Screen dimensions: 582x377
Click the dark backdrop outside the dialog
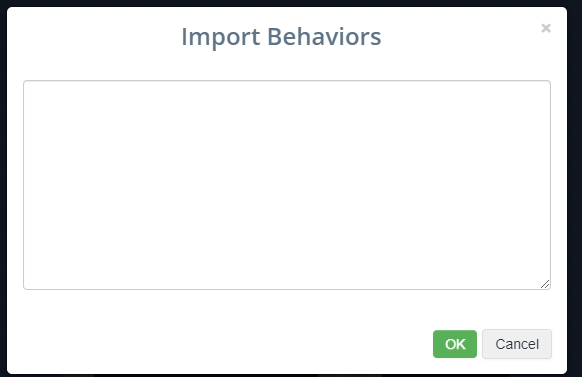[x=3, y=186]
